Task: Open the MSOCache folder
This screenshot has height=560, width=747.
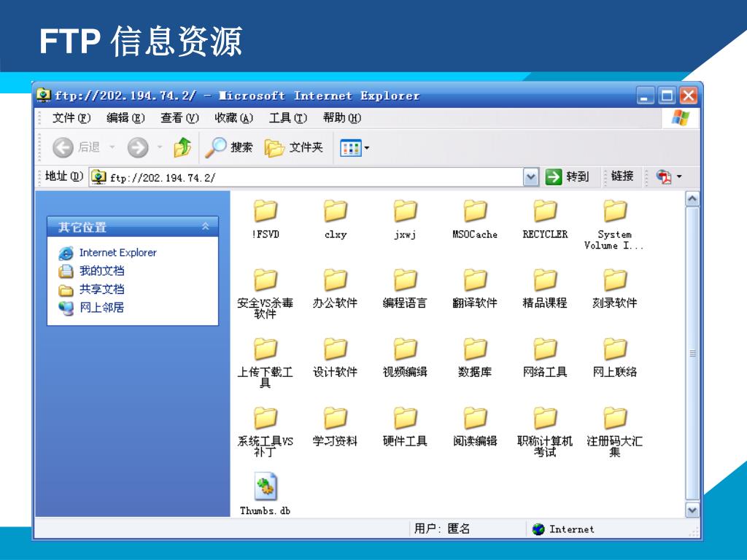Action: tap(475, 219)
